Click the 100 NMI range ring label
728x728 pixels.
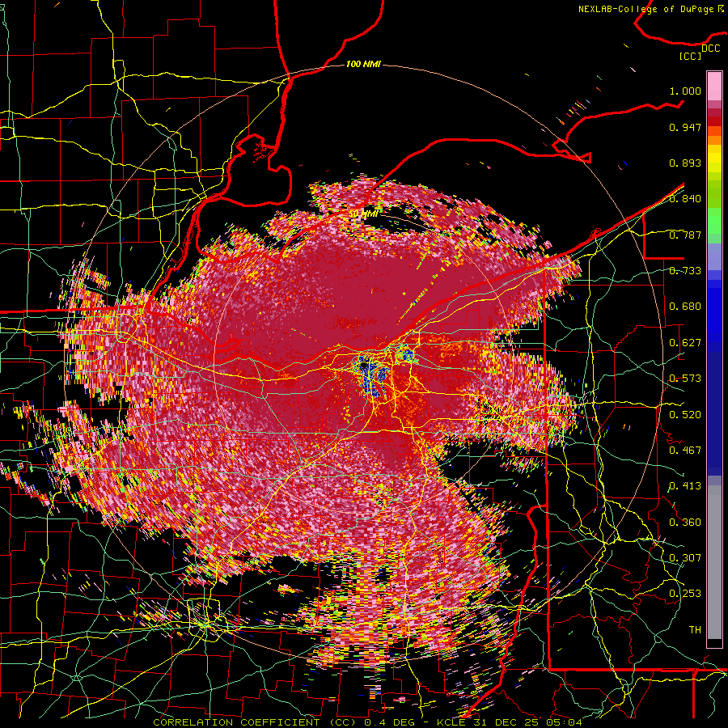[x=363, y=64]
